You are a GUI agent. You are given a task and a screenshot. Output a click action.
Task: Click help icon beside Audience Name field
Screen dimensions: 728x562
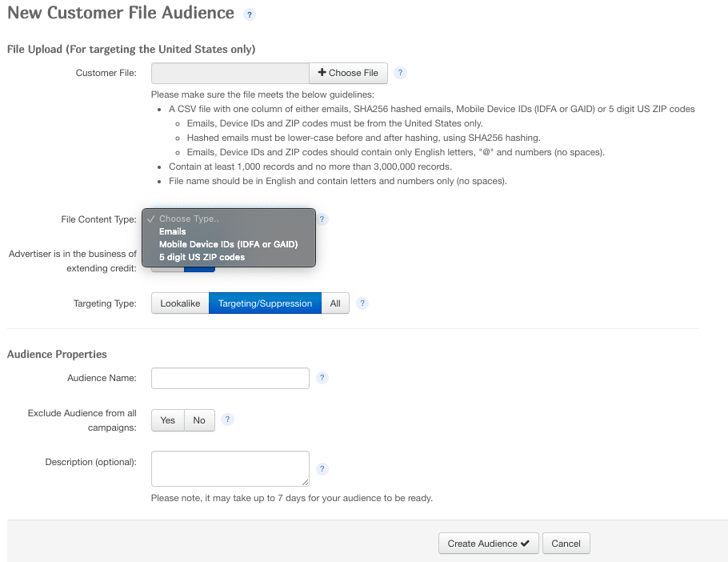(322, 378)
